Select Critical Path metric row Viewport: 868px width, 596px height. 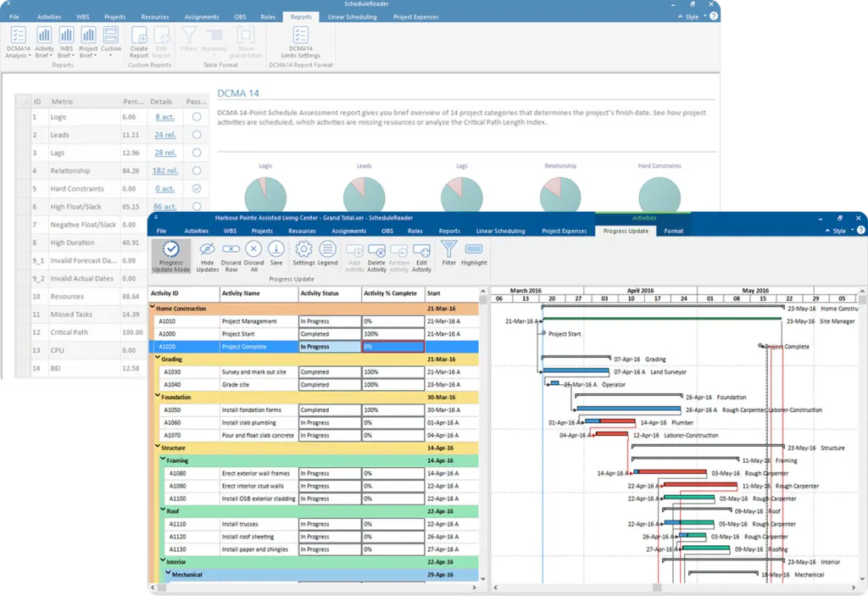[114, 332]
